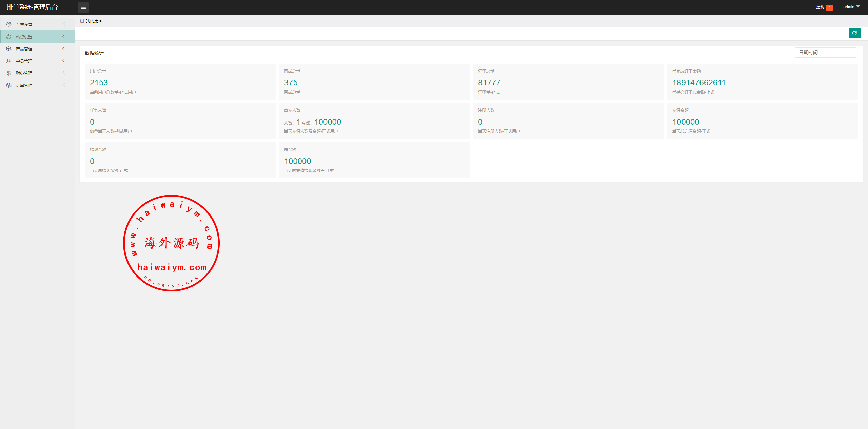This screenshot has width=868, height=429.
Task: Click the home icon by 我的桌面
Action: [x=82, y=21]
